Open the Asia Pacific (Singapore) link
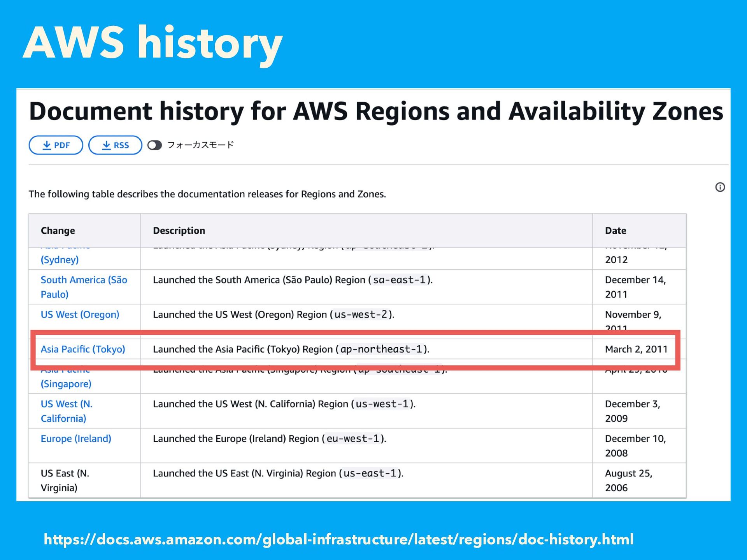The height and width of the screenshot is (560, 747). (x=66, y=384)
